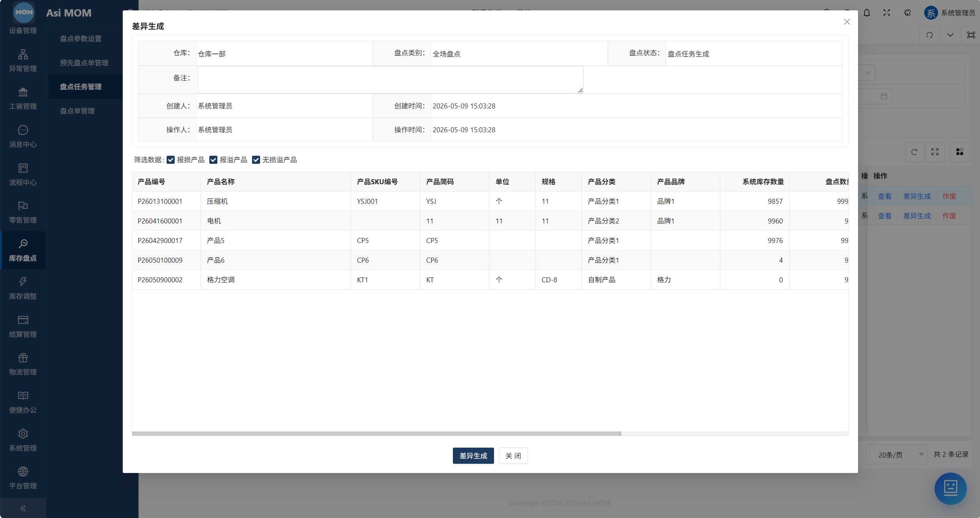Open the 物流管理 sidebar module
The height and width of the screenshot is (518, 980).
click(23, 364)
